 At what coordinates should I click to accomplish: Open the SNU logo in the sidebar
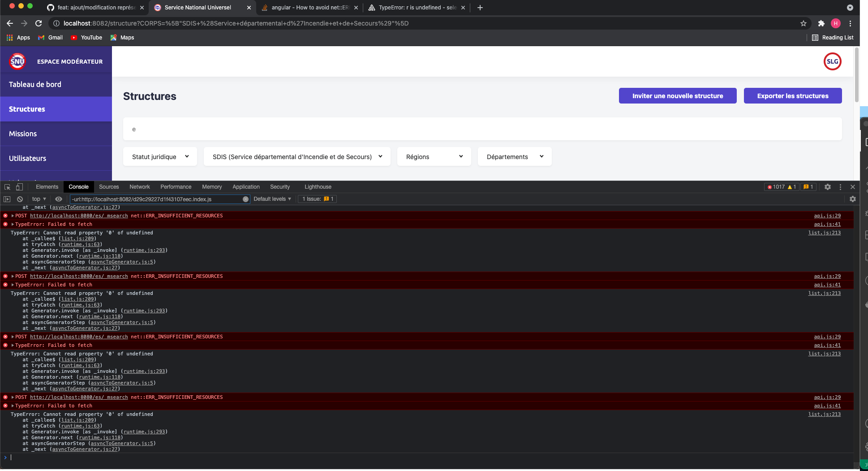tap(17, 61)
